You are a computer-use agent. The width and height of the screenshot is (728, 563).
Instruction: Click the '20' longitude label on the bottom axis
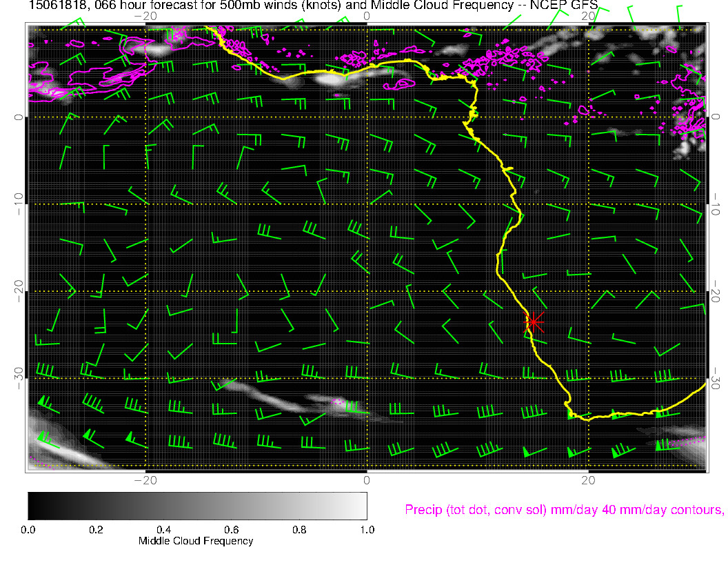[588, 480]
